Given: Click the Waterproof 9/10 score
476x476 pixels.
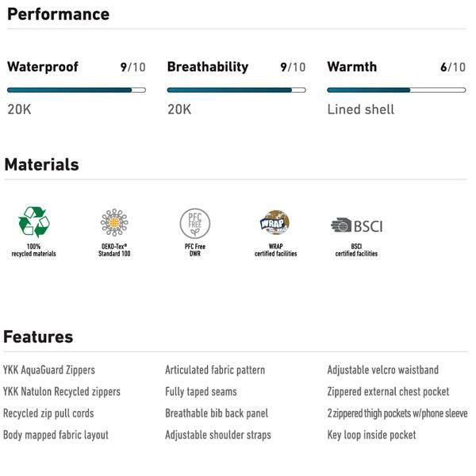Looking at the screenshot, I should (x=133, y=67).
